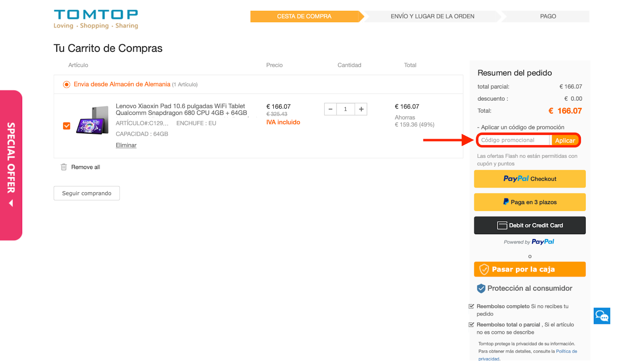Select the Almacén de Alemania radio button
Screen dimensions: 644x361
[x=66, y=85]
